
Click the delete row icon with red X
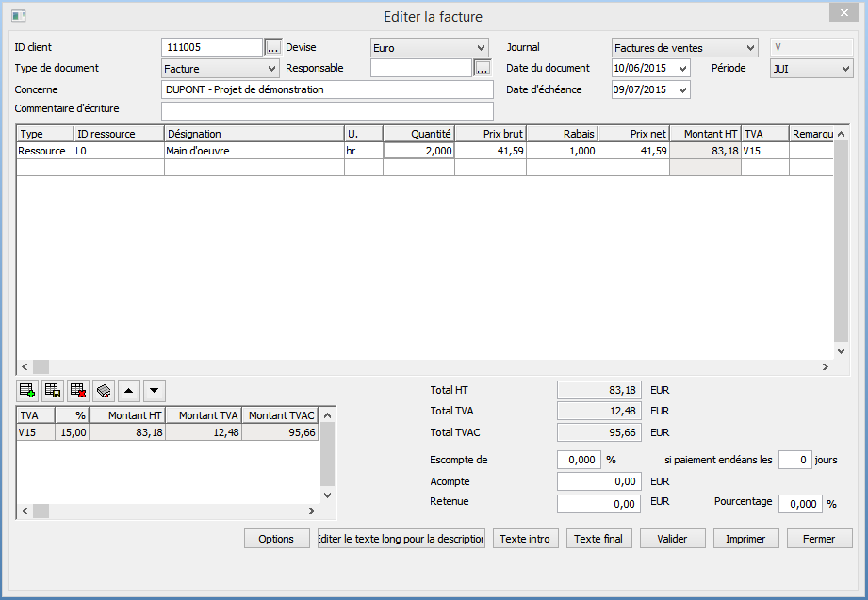pyautogui.click(x=78, y=390)
